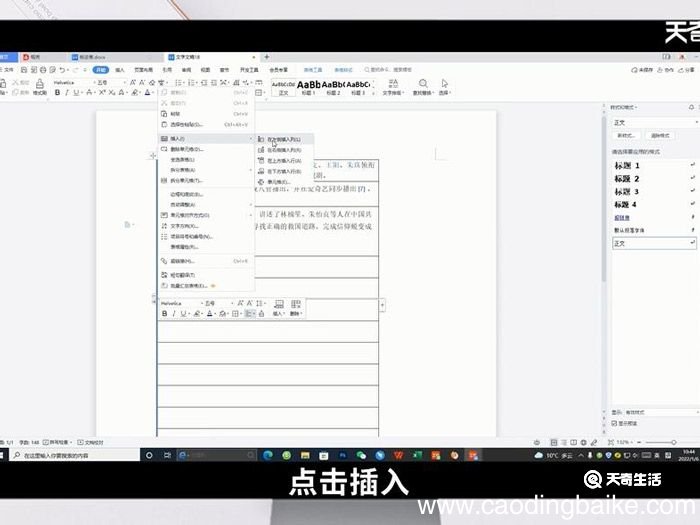Click the Undo arrow in quick access toolbar
The height and width of the screenshot is (525, 700).
pyautogui.click(x=62, y=70)
